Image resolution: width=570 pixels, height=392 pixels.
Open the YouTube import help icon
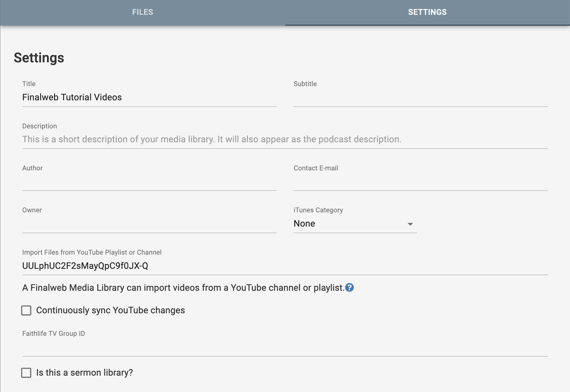349,288
